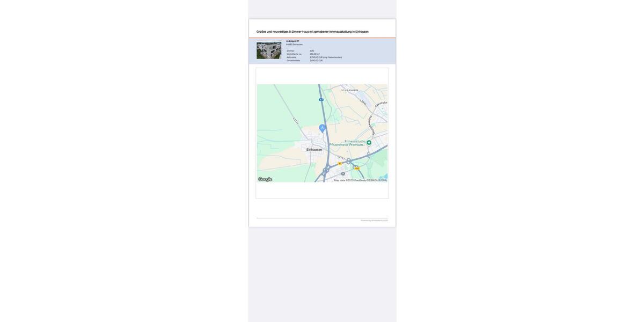Screen dimensions: 644x322
Task: Click the Fitnessstudio Pfitzenmeier Premium label
Action: [347, 143]
